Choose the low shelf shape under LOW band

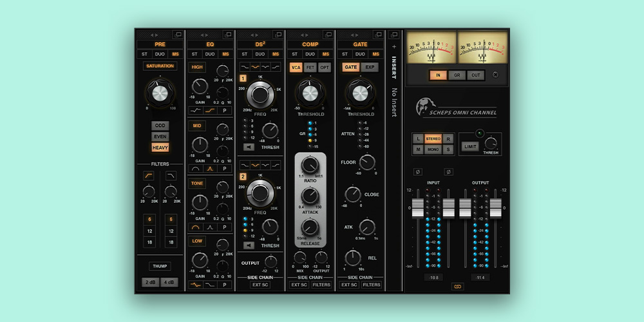(211, 285)
